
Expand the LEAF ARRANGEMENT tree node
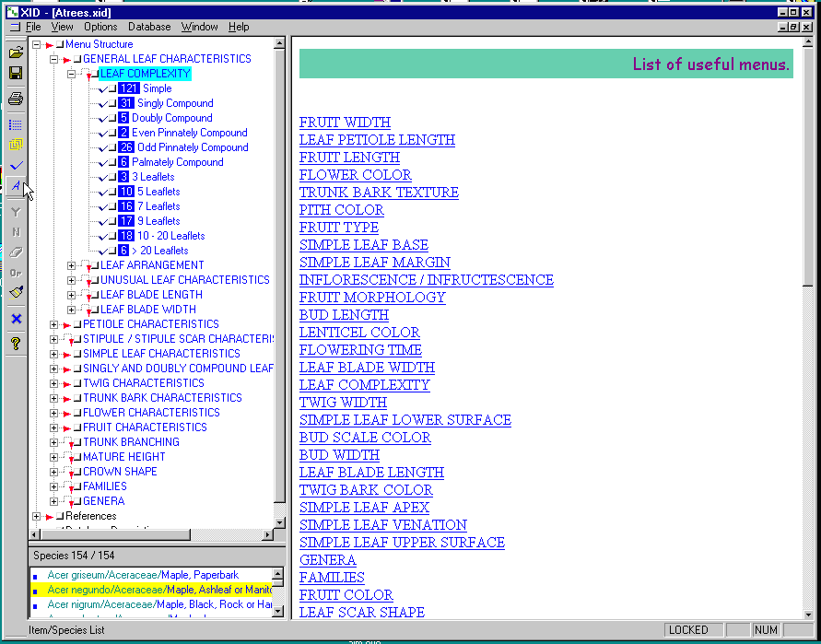pos(71,265)
